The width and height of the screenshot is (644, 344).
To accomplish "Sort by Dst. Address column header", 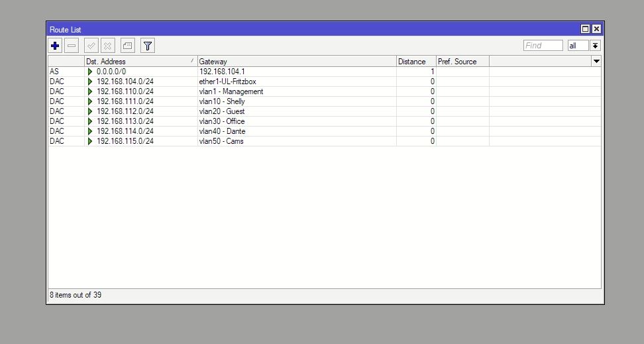I will click(141, 61).
